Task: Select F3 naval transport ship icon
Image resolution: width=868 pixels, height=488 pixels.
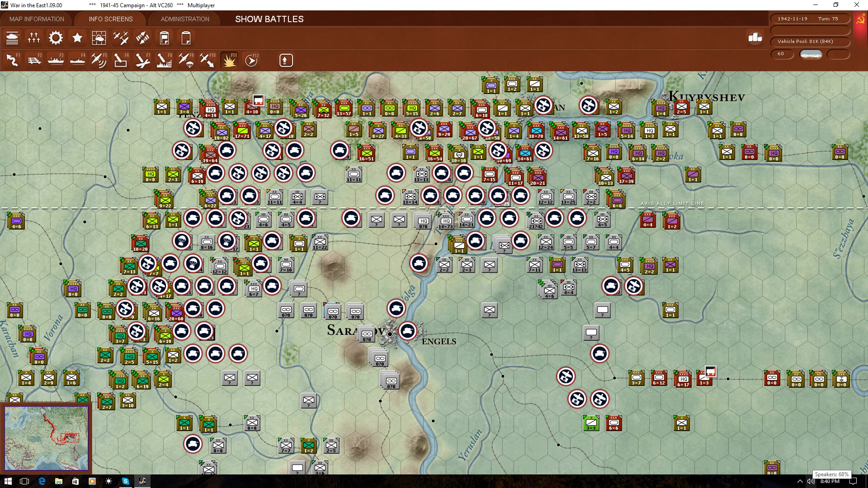Action: 56,60
